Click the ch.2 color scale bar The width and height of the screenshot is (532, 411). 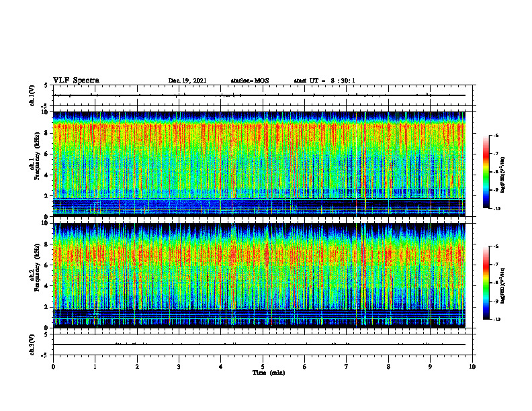point(486,283)
